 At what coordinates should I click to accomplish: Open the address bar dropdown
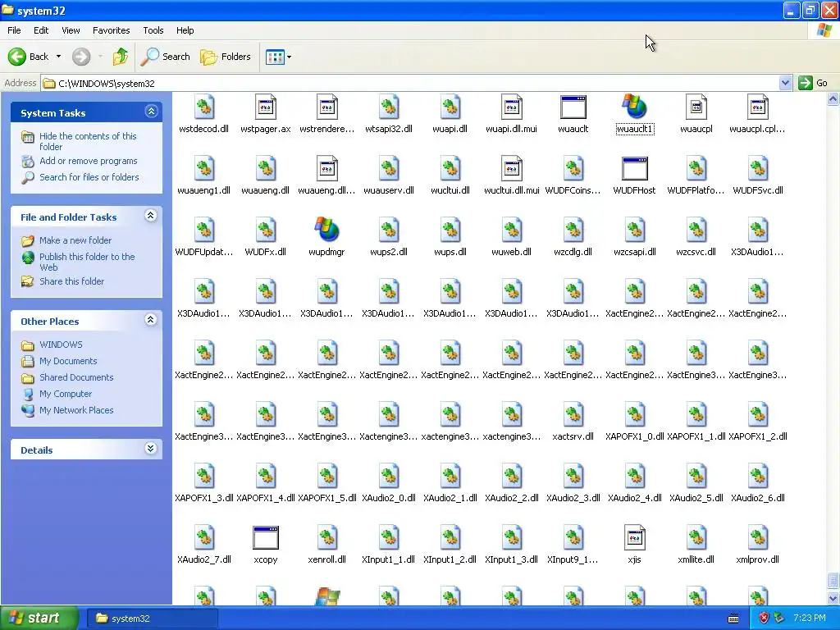[785, 83]
